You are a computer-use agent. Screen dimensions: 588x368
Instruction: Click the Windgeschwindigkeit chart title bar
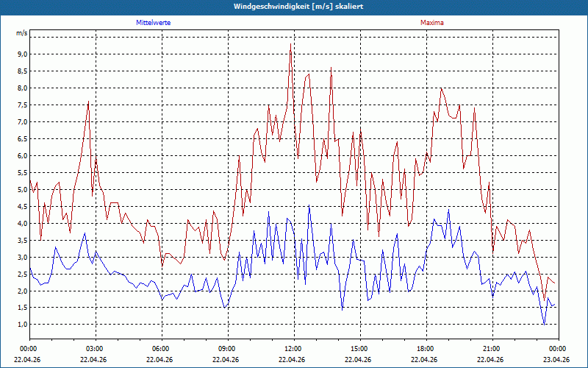click(294, 7)
